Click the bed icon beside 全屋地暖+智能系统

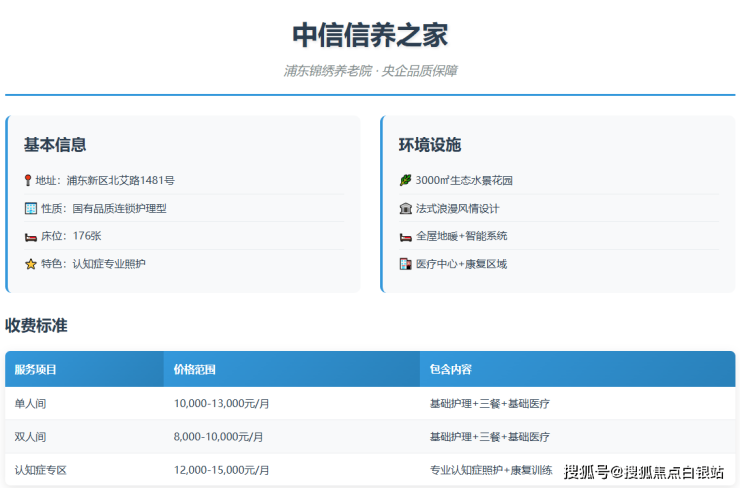pos(405,237)
